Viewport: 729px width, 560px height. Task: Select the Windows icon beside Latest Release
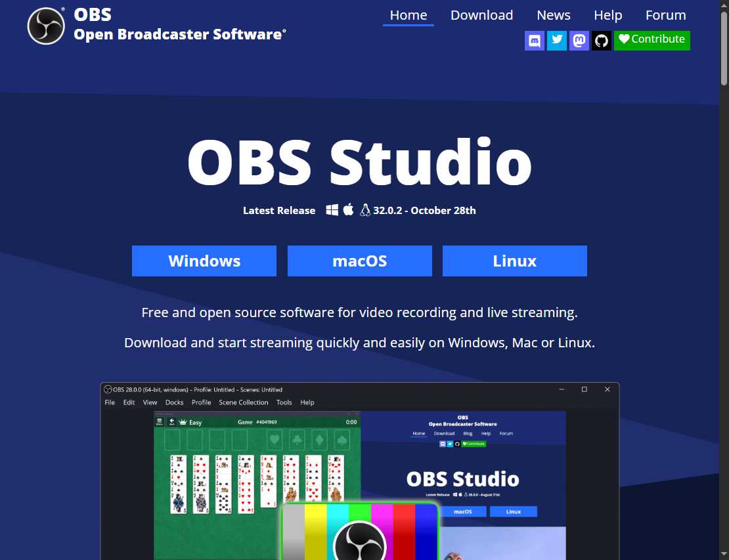pos(332,210)
